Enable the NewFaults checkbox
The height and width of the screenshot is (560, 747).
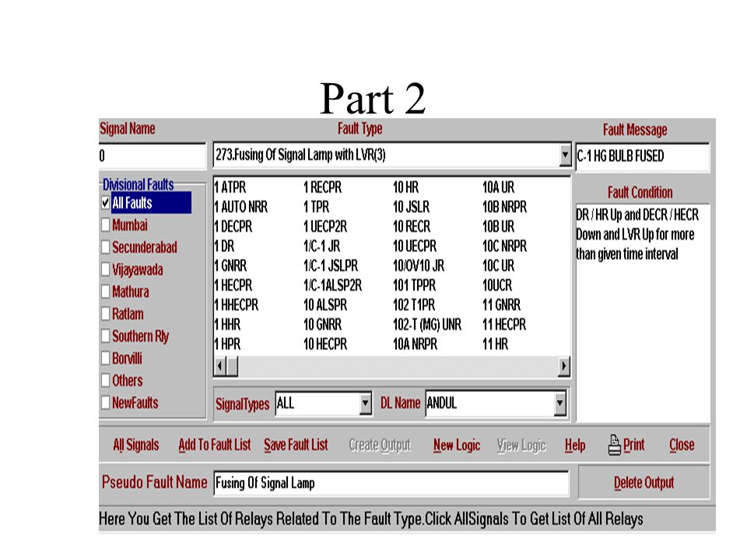(105, 403)
